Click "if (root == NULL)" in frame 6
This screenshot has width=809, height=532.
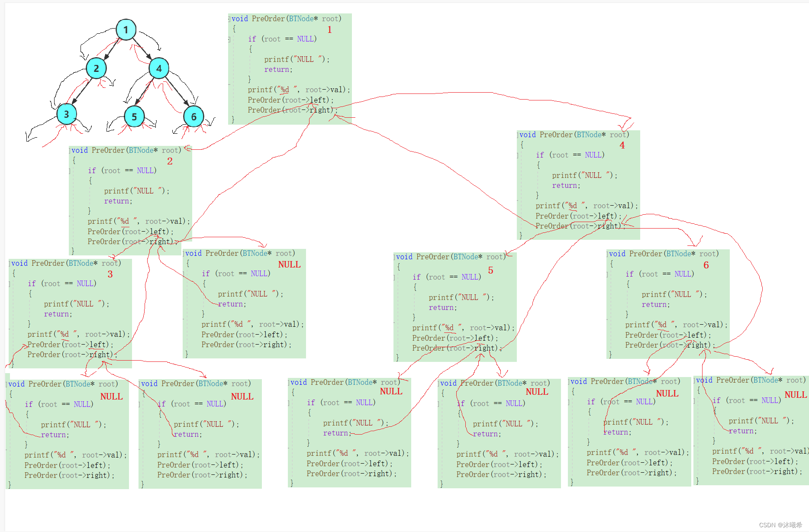660,274
